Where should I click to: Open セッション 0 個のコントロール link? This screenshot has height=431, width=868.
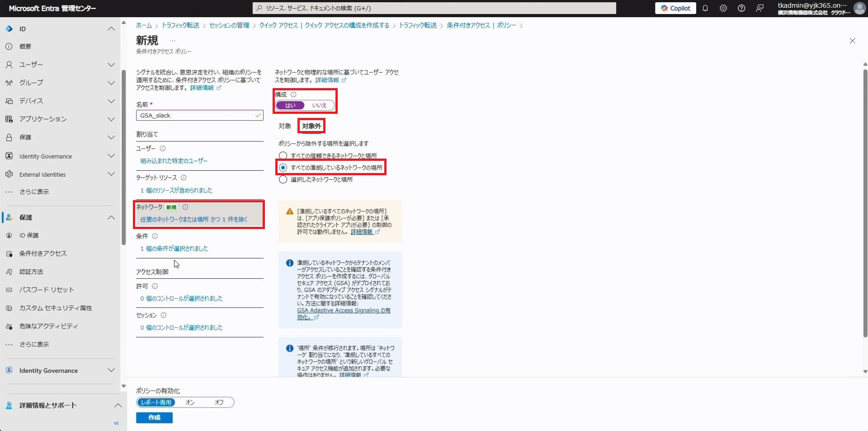point(181,328)
